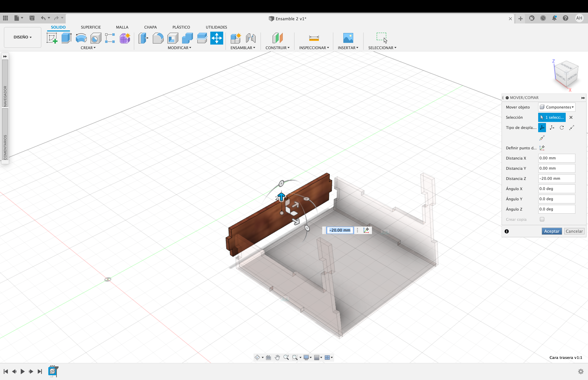The height and width of the screenshot is (380, 588).
Task: Select the Create Sketch tool
Action: 52,38
